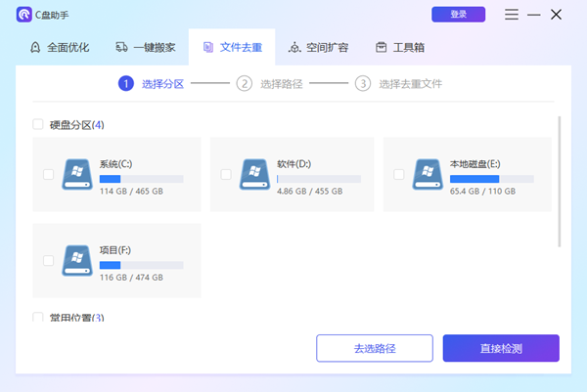Select all with 硬盘分区(4) checkbox
Viewport: 587px width, 392px height.
click(38, 124)
